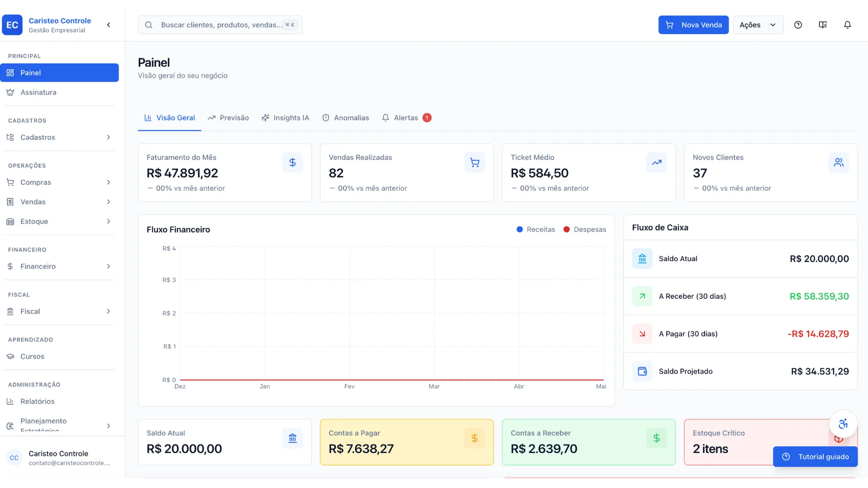Viewport: 868px width, 488px height.
Task: Click the Contas a Pagar dollar icon
Action: click(475, 438)
